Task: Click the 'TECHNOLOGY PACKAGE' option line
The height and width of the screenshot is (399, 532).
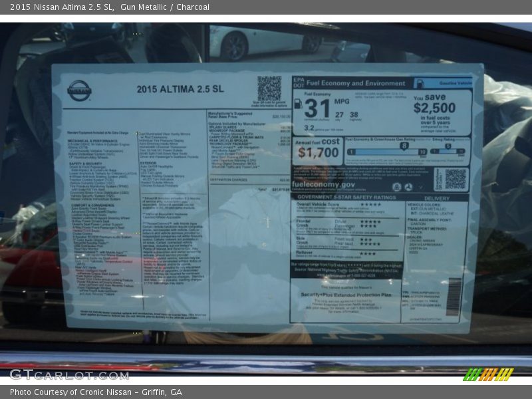Action: pos(250,144)
